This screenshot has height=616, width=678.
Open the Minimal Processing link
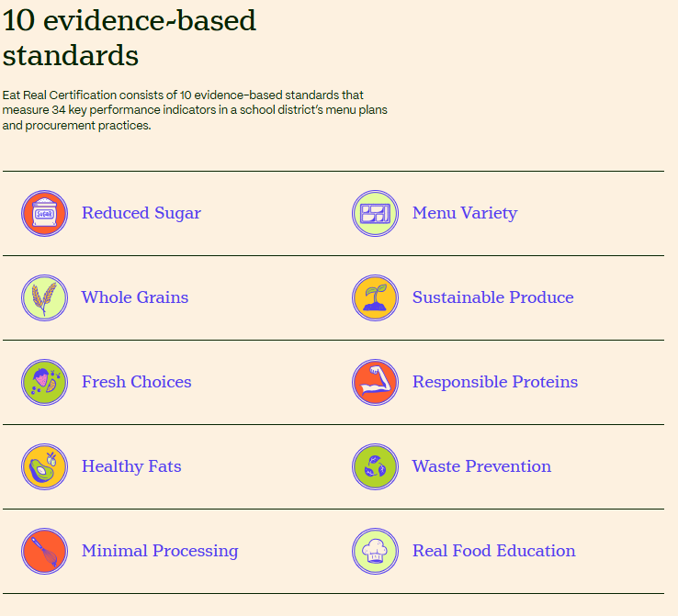point(160,551)
